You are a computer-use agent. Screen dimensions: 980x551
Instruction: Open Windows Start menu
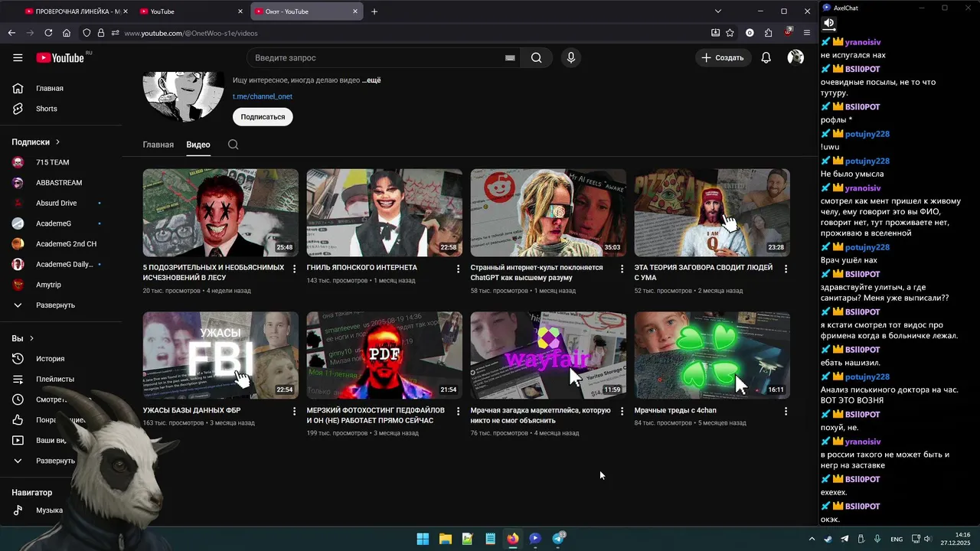[423, 539]
